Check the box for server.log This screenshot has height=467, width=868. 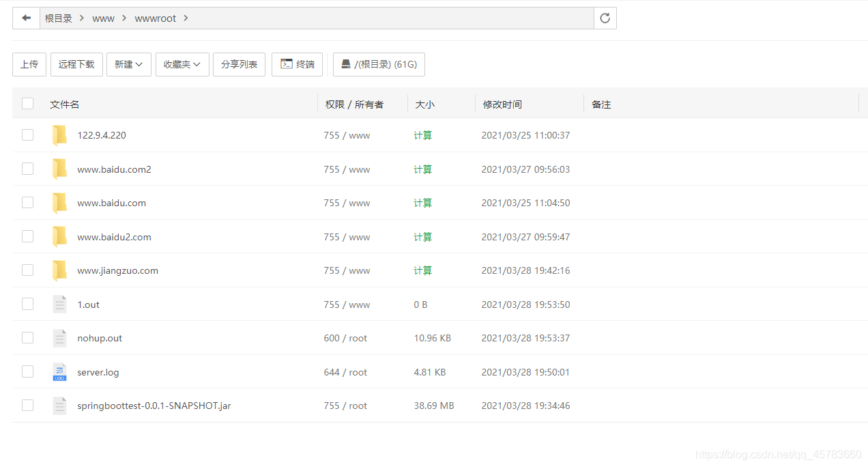point(27,371)
